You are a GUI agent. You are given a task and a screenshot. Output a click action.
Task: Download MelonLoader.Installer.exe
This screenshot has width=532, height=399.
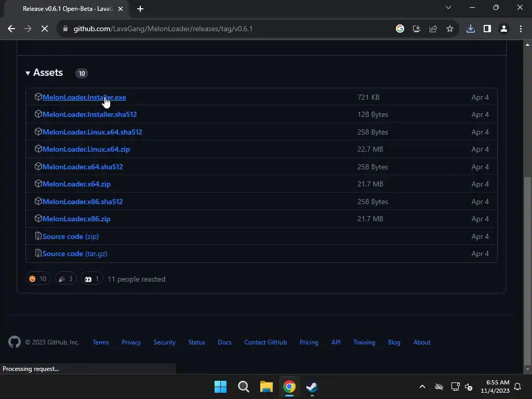(x=84, y=97)
